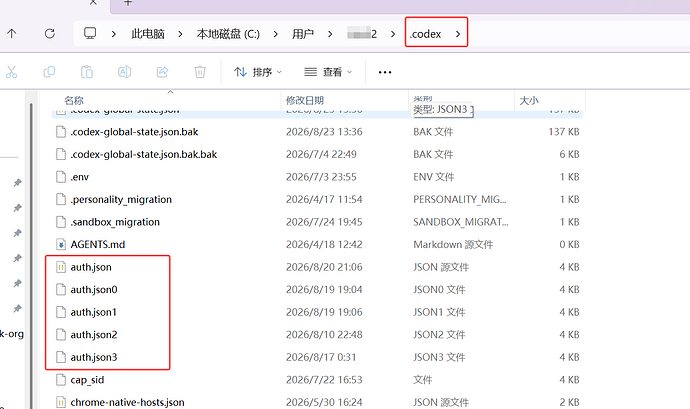Click the Cut scissors icon
Viewport: 690px width, 409px height.
tap(11, 72)
